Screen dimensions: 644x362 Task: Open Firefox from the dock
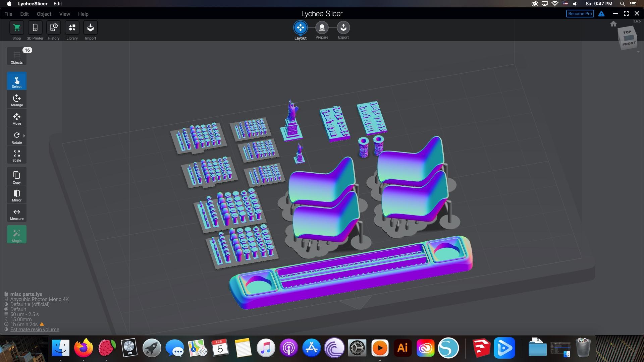click(x=84, y=348)
